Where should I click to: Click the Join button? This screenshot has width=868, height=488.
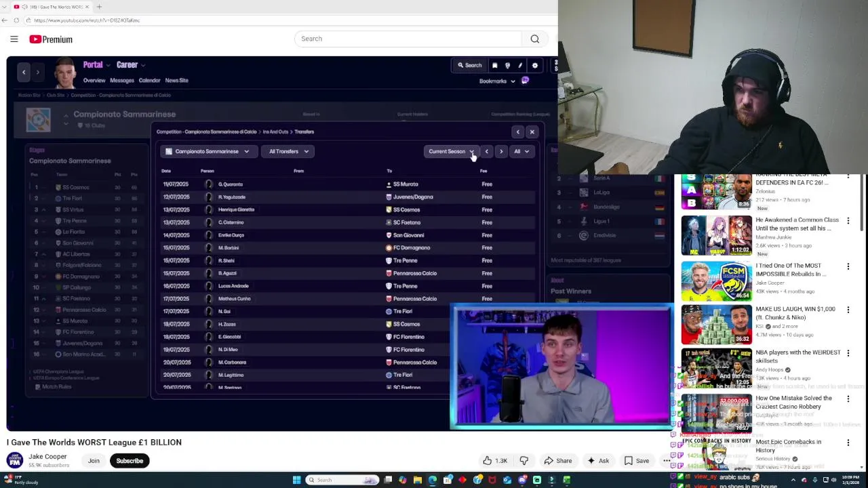coord(94,461)
